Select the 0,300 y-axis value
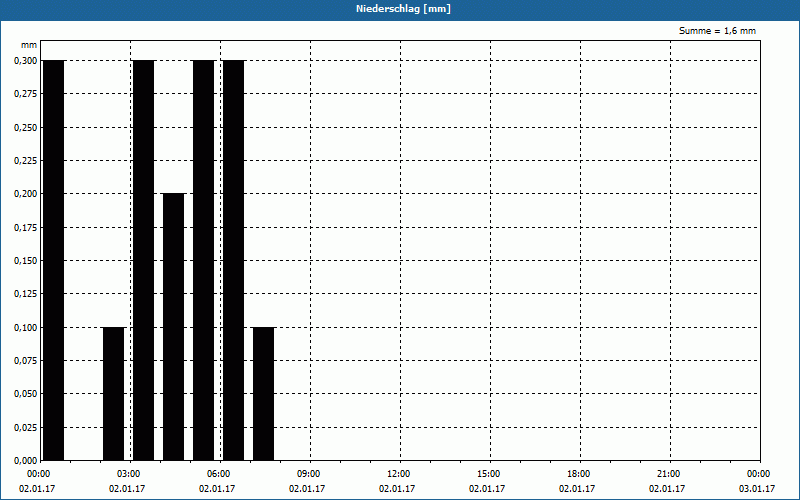Screen dimensions: 800x500 tap(26, 61)
